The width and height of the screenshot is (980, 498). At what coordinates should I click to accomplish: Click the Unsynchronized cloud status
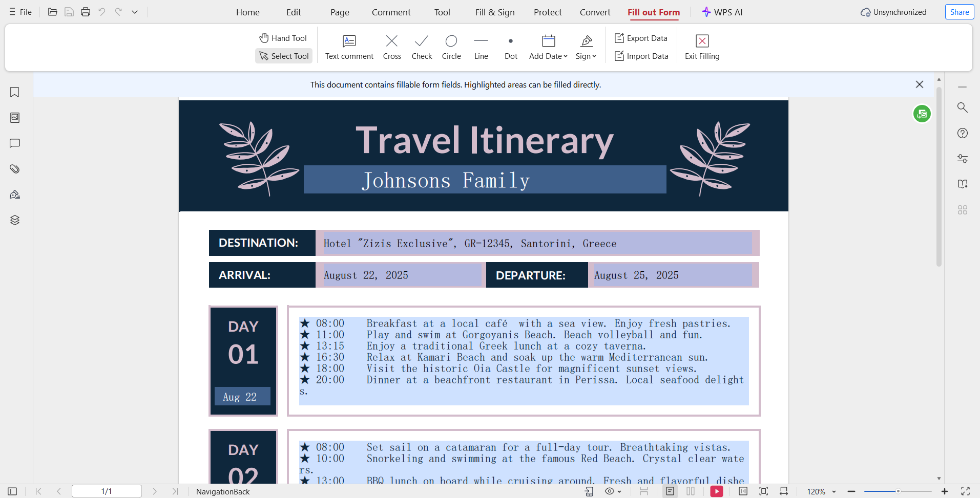point(893,12)
